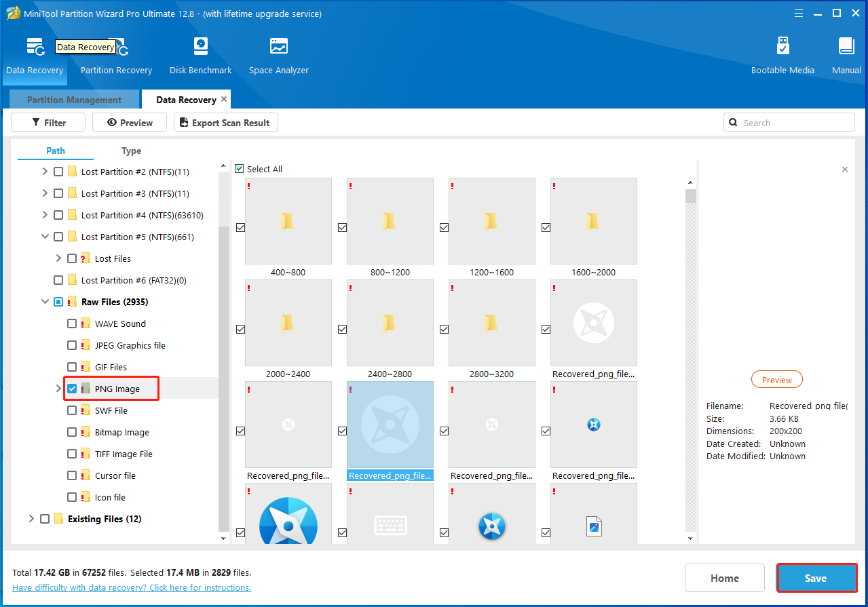Toggle the Raw Files checkbox
This screenshot has width=868, height=607.
click(x=58, y=302)
